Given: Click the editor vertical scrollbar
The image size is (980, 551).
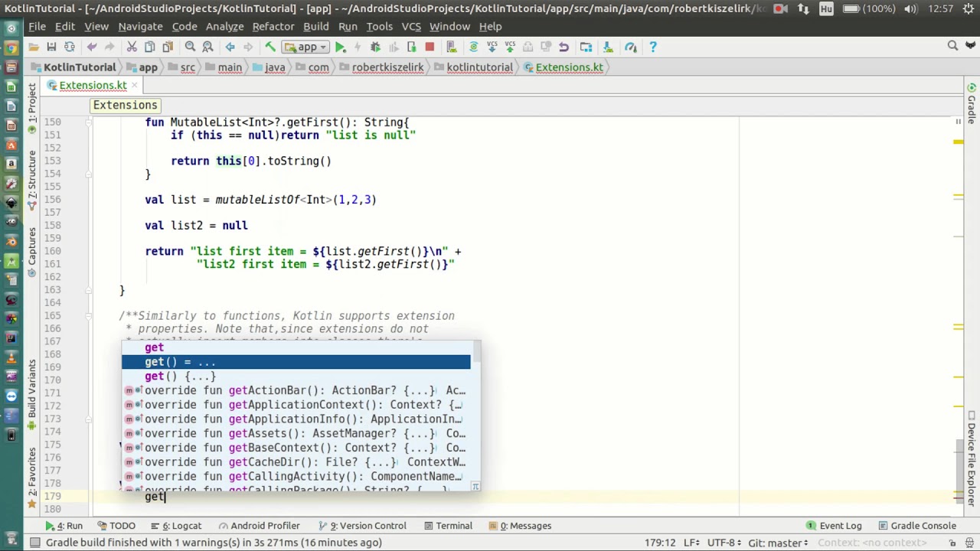Looking at the screenshot, I should click(959, 473).
